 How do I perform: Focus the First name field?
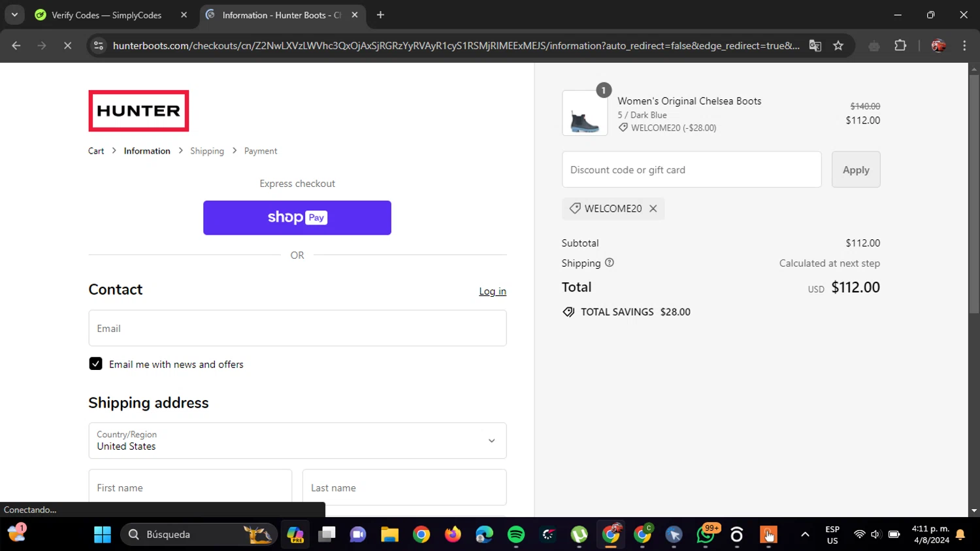coord(190,488)
